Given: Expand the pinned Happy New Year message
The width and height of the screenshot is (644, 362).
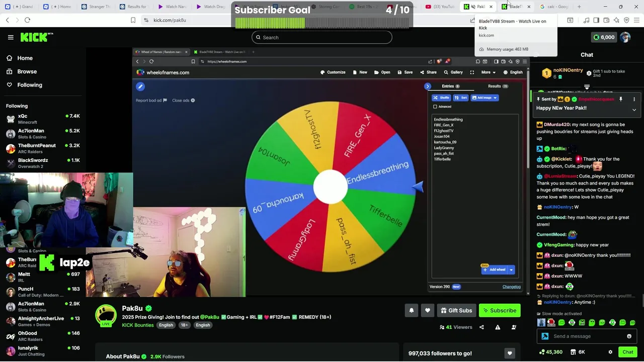Looking at the screenshot, I should tap(634, 110).
